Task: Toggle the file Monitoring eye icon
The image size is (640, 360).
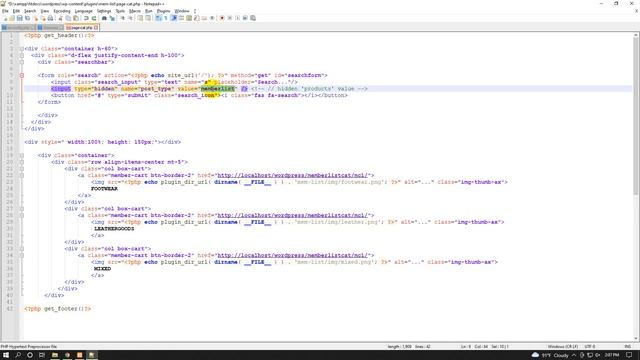Action: [212, 18]
